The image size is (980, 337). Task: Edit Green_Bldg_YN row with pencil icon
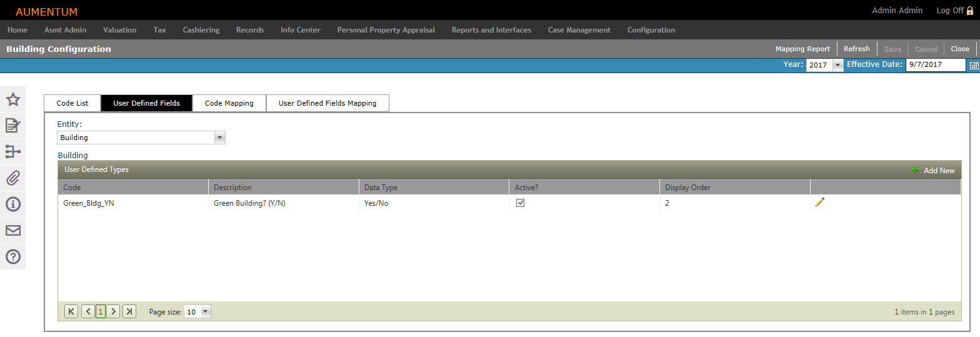click(820, 202)
